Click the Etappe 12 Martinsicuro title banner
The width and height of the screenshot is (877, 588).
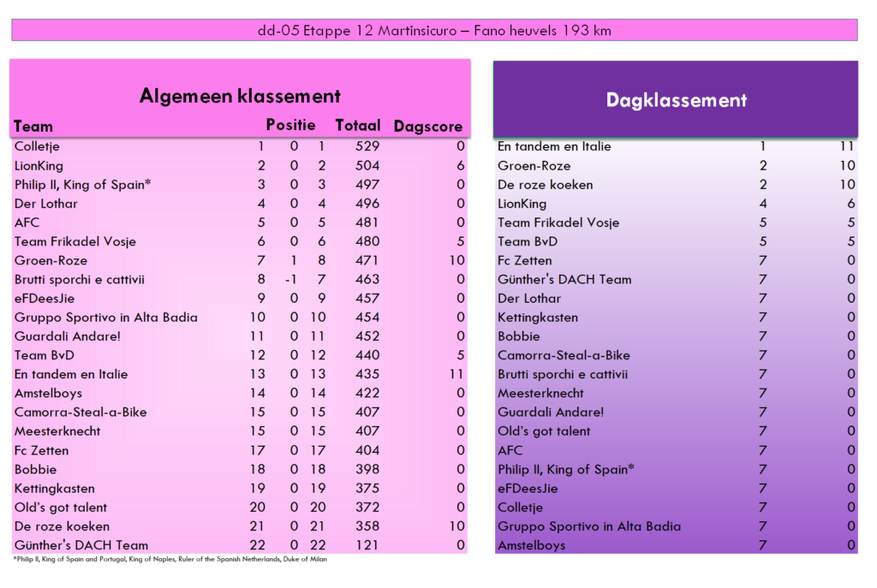tap(434, 30)
